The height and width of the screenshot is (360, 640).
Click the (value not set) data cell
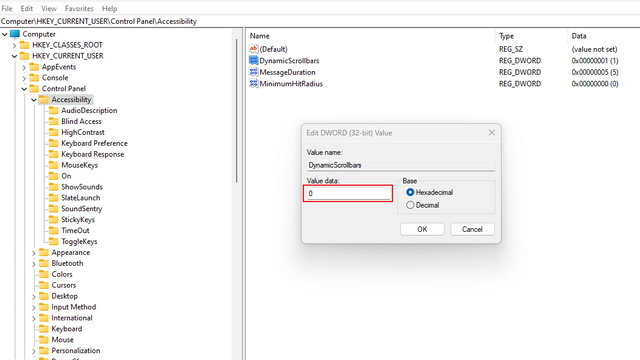(594, 49)
